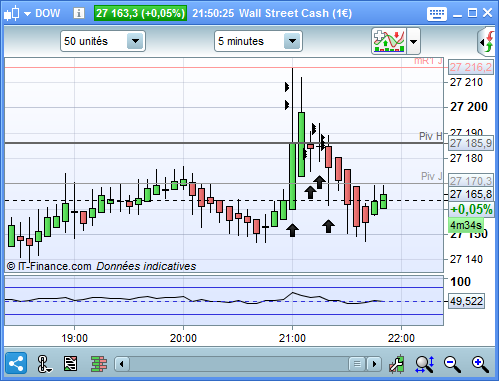Close the DOW chart window
This screenshot has height=381, width=499.
487,13
